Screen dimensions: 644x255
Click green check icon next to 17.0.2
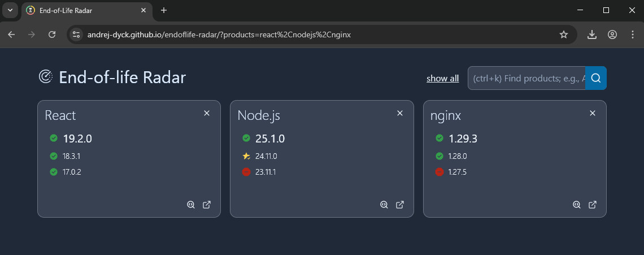point(54,172)
